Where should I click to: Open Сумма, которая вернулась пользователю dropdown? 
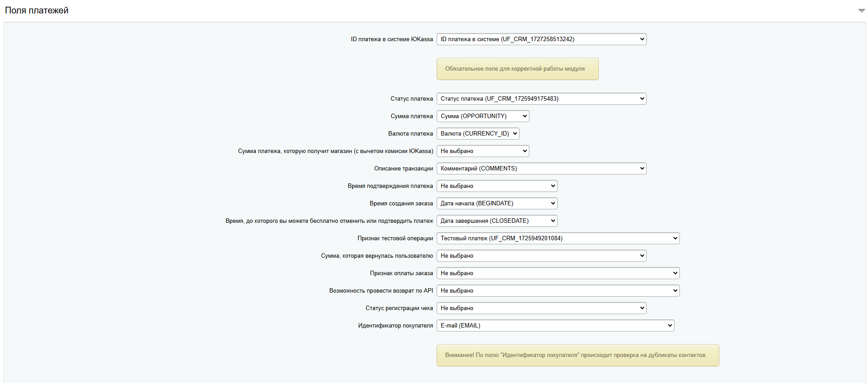541,256
